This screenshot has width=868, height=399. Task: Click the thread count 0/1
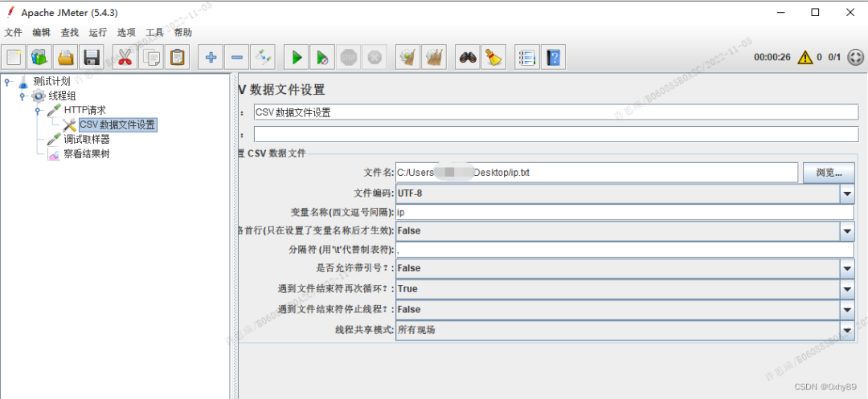point(834,57)
